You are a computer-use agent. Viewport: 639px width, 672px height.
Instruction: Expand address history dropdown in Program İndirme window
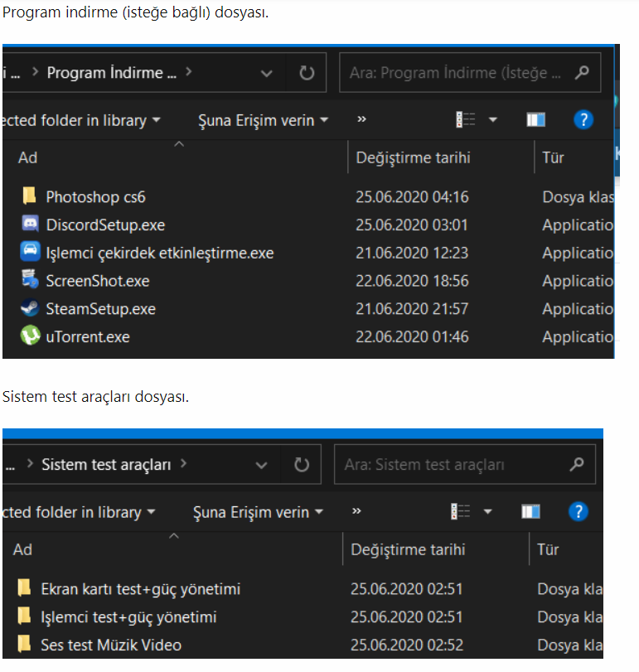[x=267, y=73]
